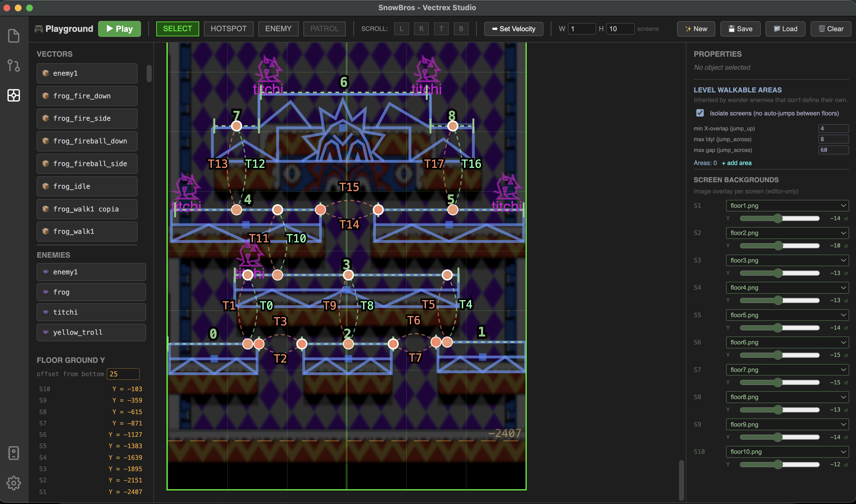
Task: Reset S10 Y offset arrow icon
Action: point(846,464)
